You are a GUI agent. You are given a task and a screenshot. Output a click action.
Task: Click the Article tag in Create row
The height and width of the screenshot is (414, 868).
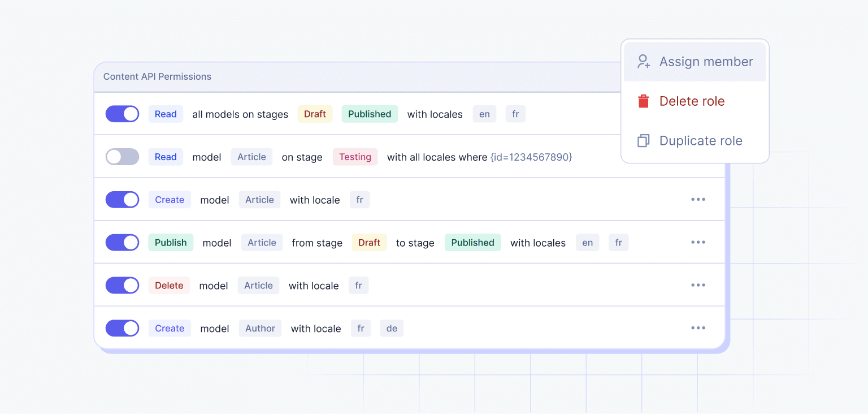pos(259,200)
